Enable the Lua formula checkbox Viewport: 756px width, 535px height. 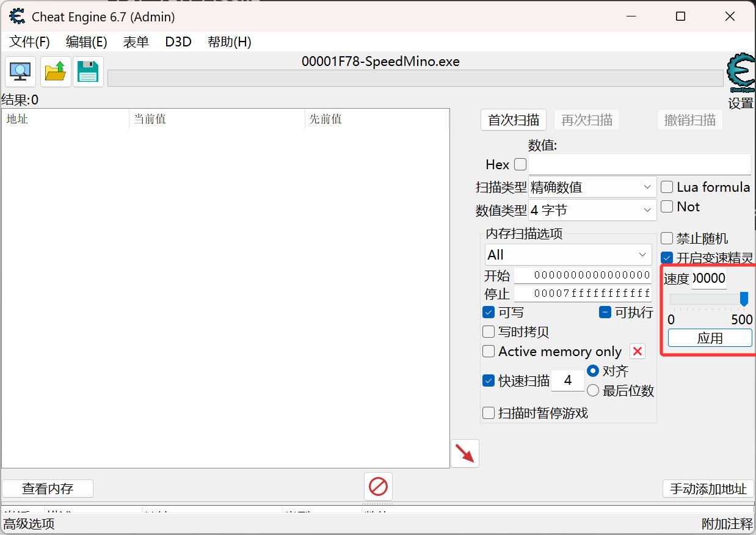click(667, 187)
